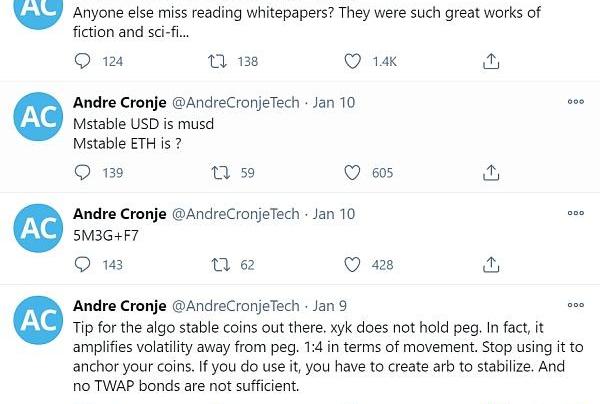The width and height of the screenshot is (600, 404).
Task: Like the 5M3G+F7 tweet
Action: (x=352, y=265)
